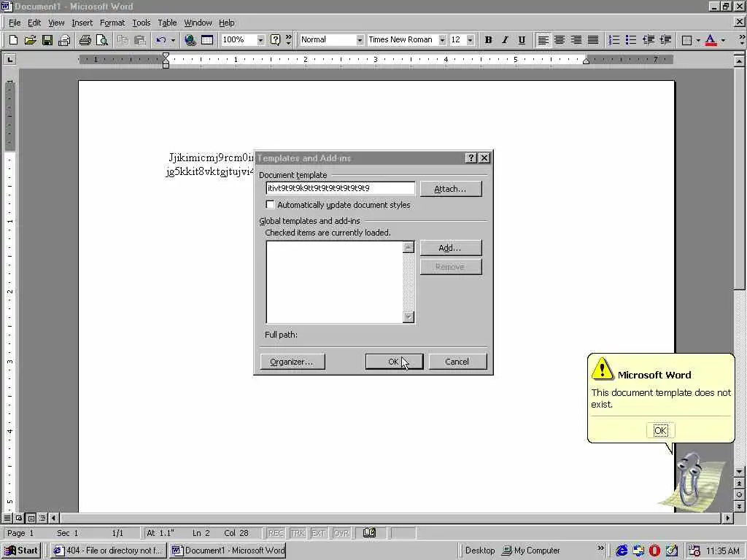Click the Bullets list icon

click(x=631, y=40)
